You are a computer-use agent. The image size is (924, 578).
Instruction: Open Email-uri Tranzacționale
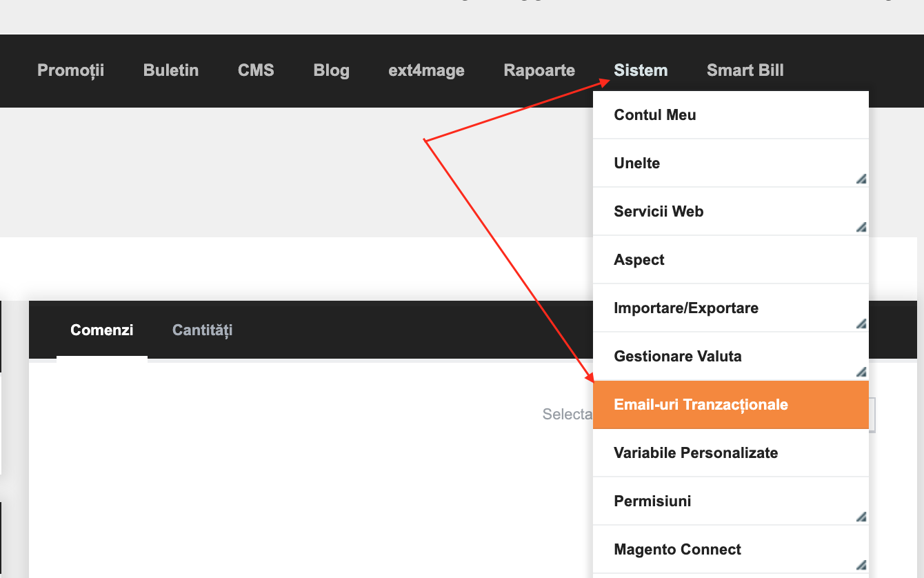(x=730, y=405)
